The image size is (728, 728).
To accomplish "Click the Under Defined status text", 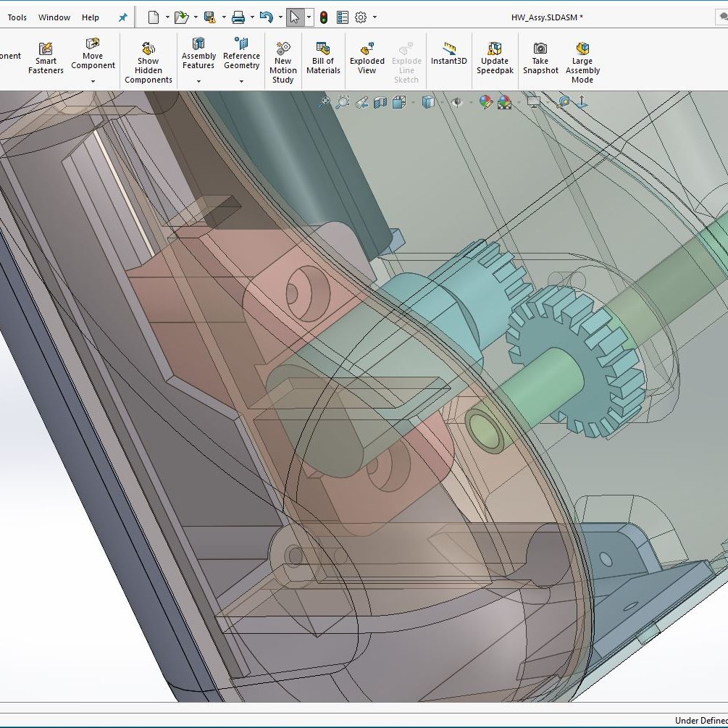I will [701, 720].
